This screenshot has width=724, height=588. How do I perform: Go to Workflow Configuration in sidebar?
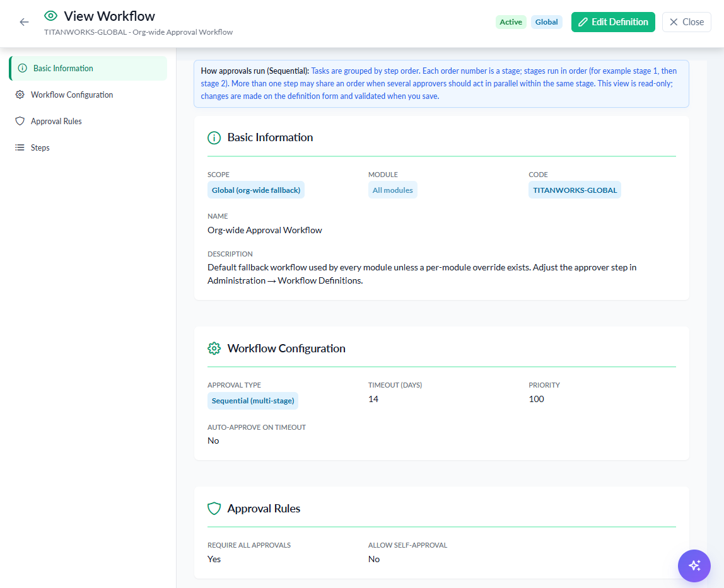pos(88,95)
